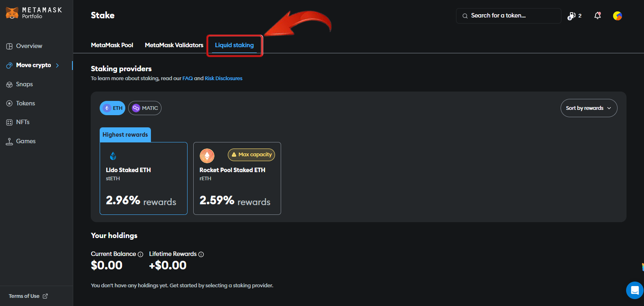This screenshot has width=644, height=306.
Task: Click the Current Balance info icon
Action: pyautogui.click(x=140, y=254)
